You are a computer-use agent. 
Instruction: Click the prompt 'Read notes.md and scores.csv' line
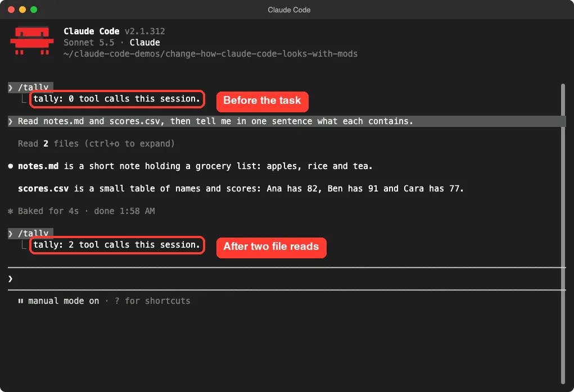[287, 121]
